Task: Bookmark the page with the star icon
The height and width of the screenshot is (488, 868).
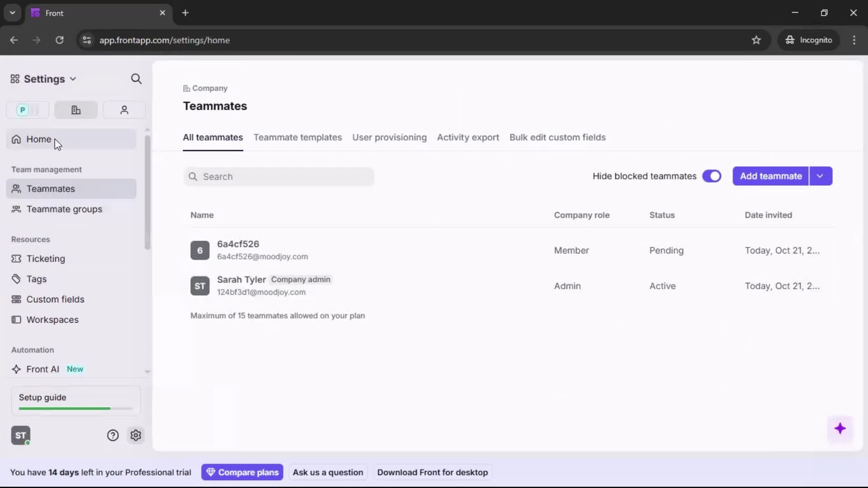Action: 756,40
